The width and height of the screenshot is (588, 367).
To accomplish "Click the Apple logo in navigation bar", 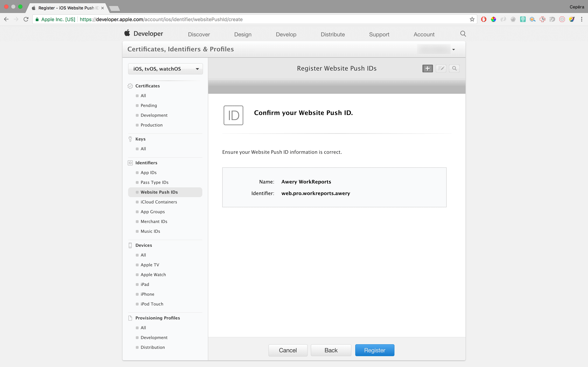I will tap(127, 33).
